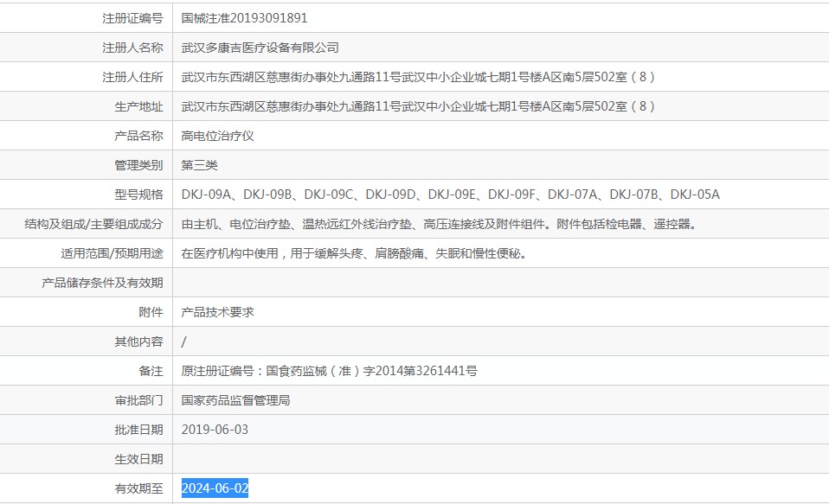Click the approval date 2019-06-03
Viewport: 829px width, 504px height.
coord(215,430)
